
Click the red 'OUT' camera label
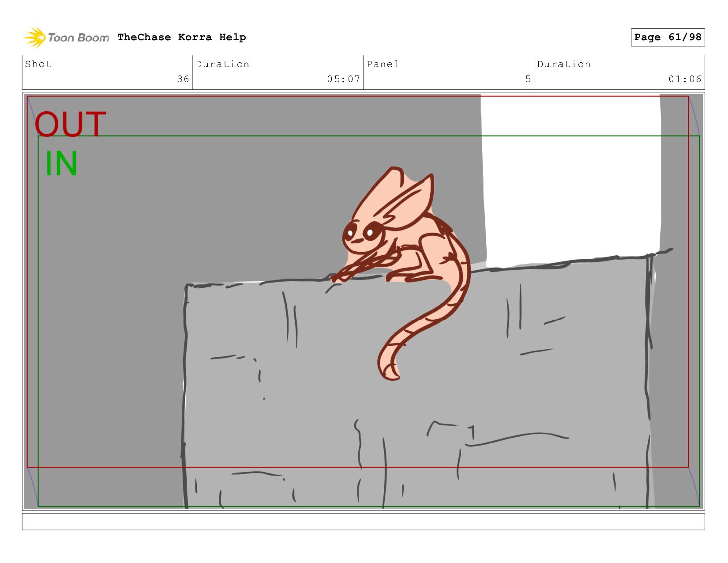pos(71,124)
